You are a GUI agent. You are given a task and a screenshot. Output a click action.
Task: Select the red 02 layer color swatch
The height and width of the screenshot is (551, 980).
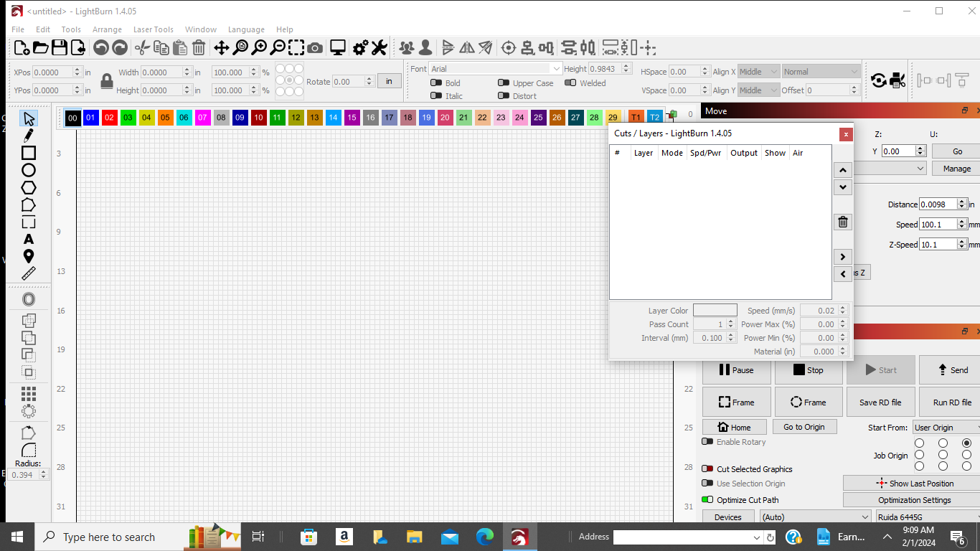(109, 118)
